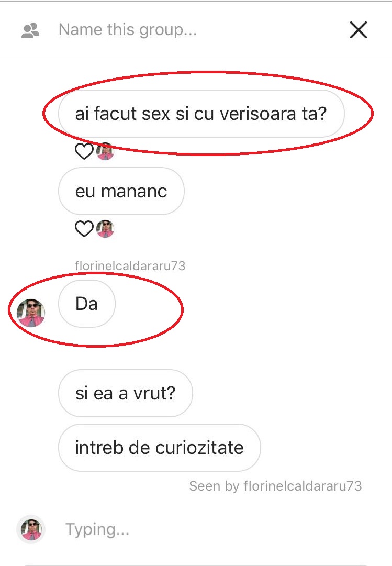Close the group details with the X

pyautogui.click(x=359, y=30)
